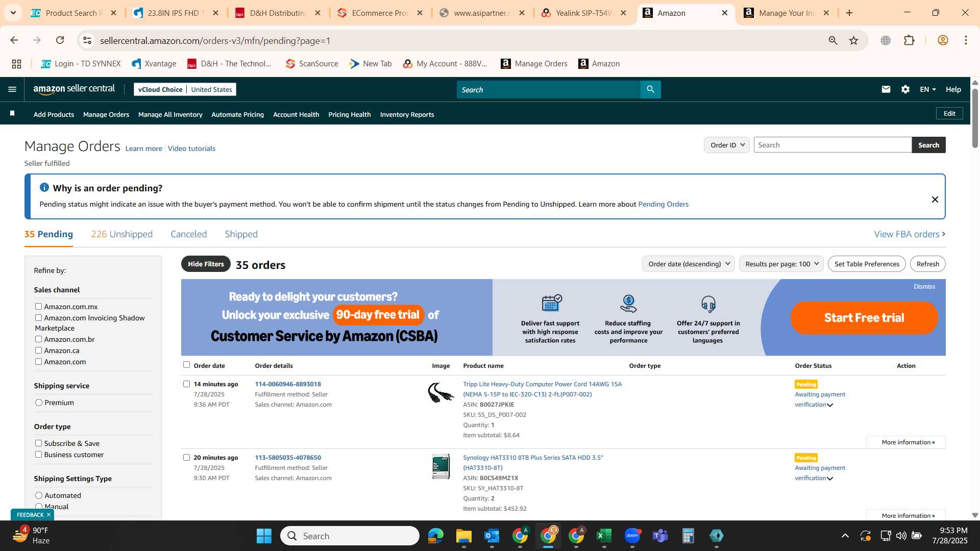Switch to the Canceled tab
The height and width of the screenshot is (551, 980).
tap(188, 234)
